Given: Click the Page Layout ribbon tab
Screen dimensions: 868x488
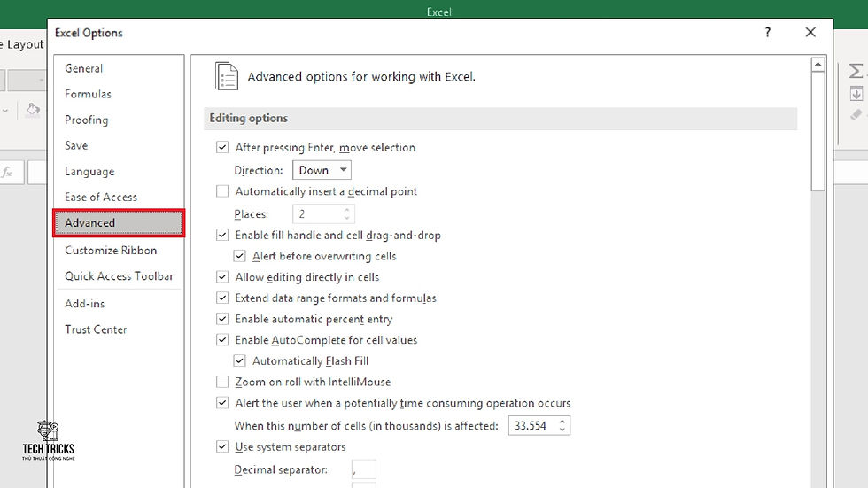Looking at the screenshot, I should [21, 44].
